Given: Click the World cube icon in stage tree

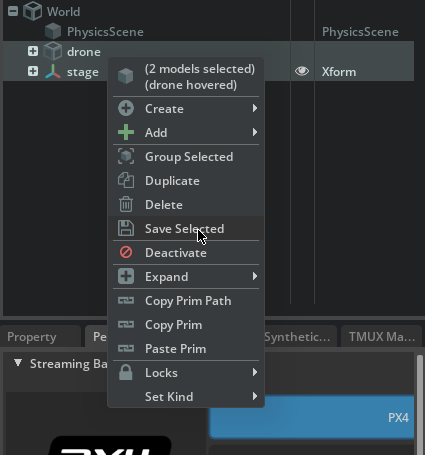Looking at the screenshot, I should (x=33, y=11).
